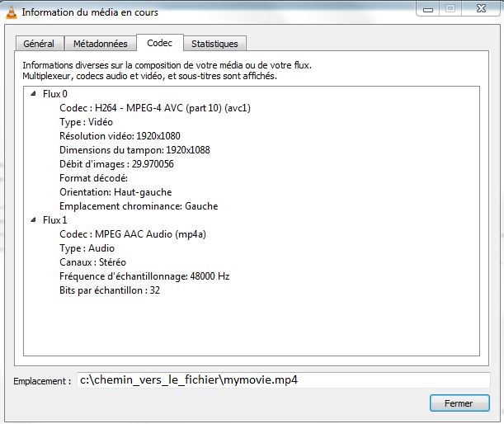Minimize the media information window

(428, 9)
